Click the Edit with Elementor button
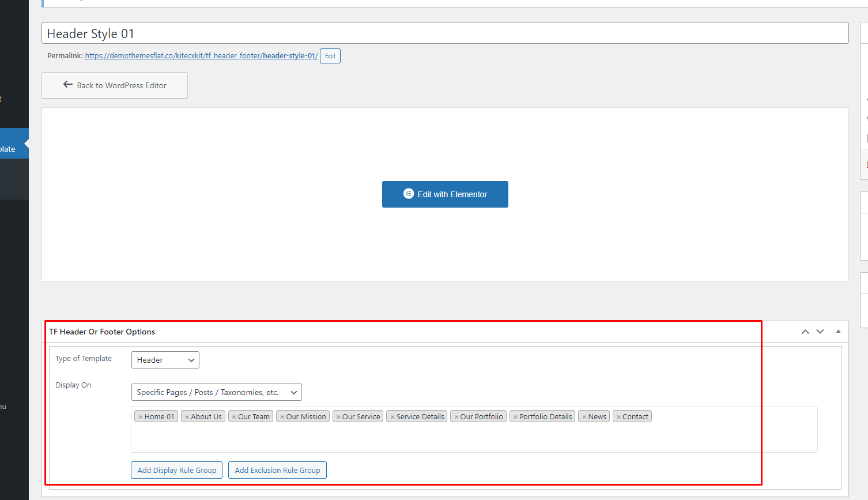The width and height of the screenshot is (868, 500). point(445,194)
